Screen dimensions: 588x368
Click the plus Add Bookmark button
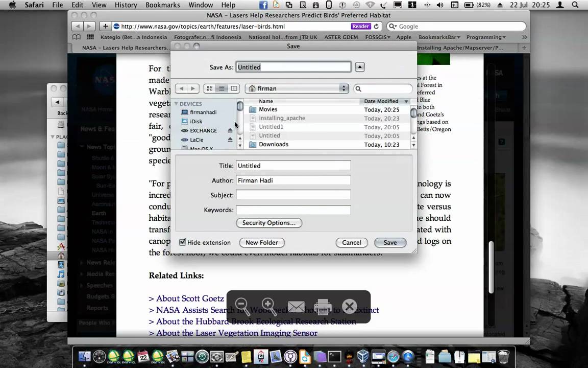click(x=105, y=26)
